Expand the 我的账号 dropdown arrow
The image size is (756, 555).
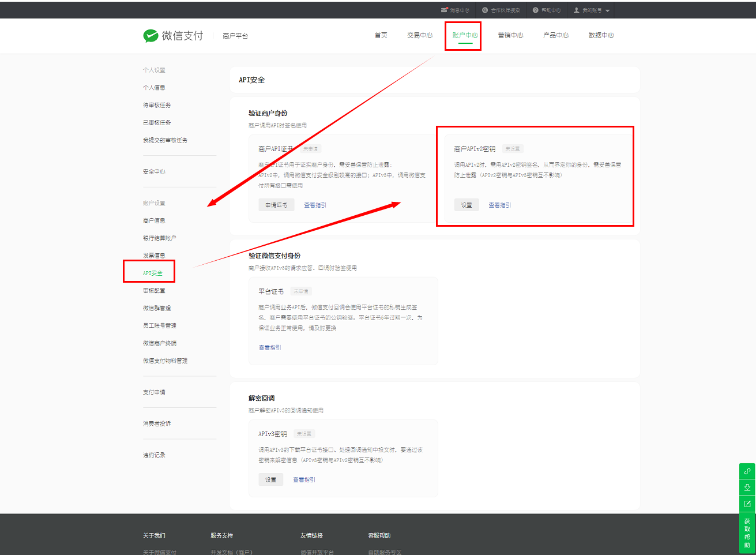[x=607, y=10]
